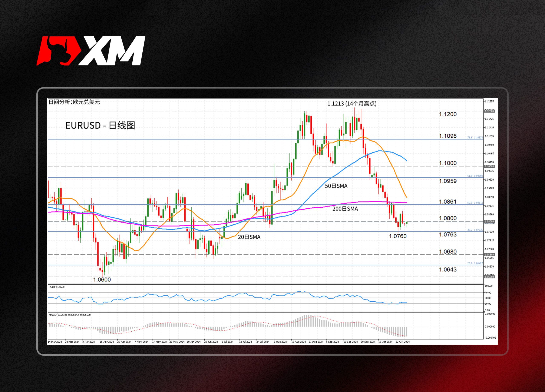Click the XM bull logo icon
Screen dimensions: 545x392
point(59,51)
